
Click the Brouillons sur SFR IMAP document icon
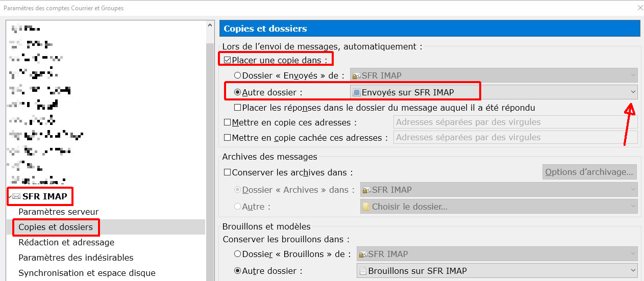(x=363, y=271)
